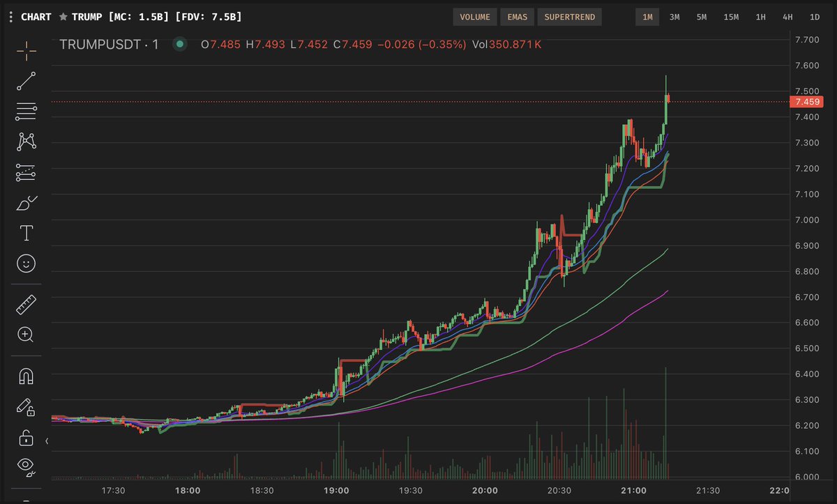Screen dimensions: 837x504
Task: Choose the brush drawing tool
Action: pyautogui.click(x=27, y=203)
